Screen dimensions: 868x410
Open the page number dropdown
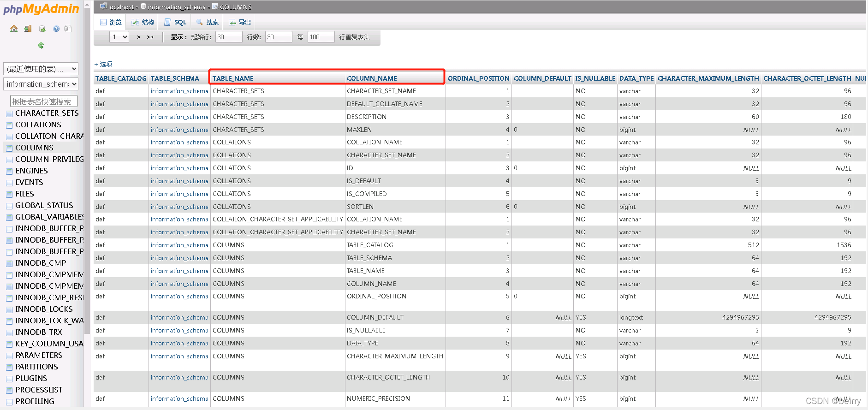click(119, 37)
